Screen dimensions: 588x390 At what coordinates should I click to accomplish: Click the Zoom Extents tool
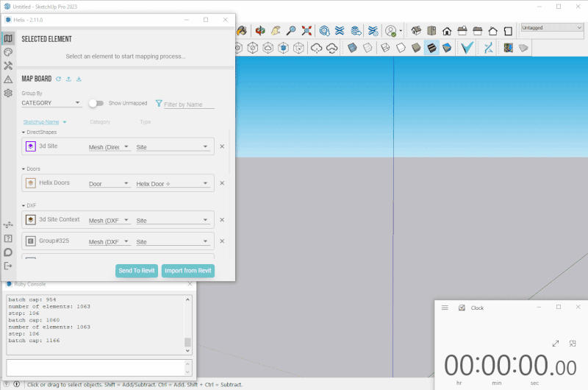tap(306, 30)
